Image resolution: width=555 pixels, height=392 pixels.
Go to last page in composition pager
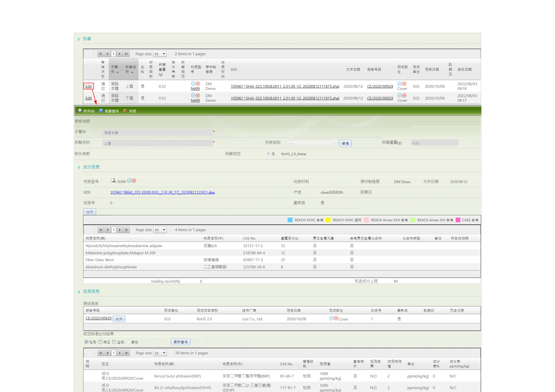(127, 230)
